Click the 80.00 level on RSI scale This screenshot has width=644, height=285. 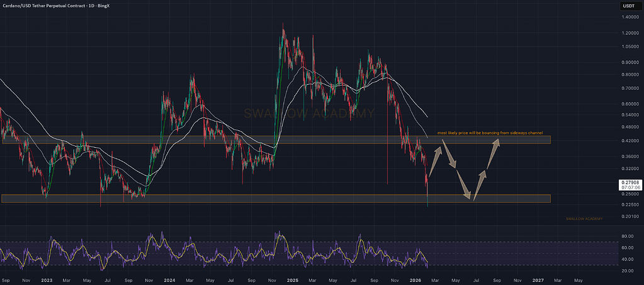click(x=627, y=237)
